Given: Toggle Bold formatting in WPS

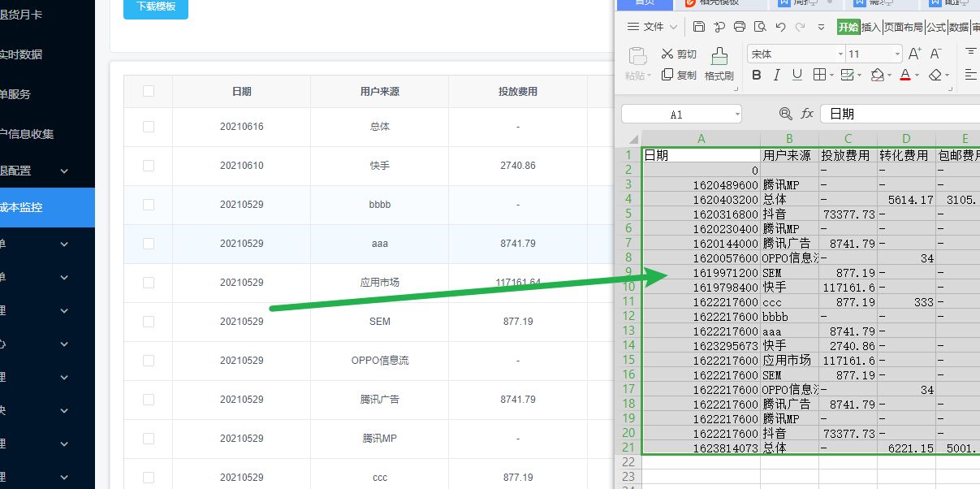Looking at the screenshot, I should (x=757, y=75).
